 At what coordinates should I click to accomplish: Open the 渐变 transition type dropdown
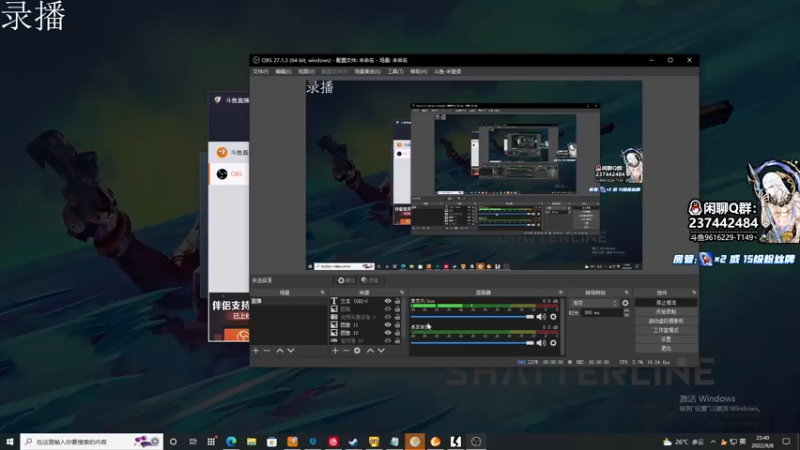[x=594, y=303]
